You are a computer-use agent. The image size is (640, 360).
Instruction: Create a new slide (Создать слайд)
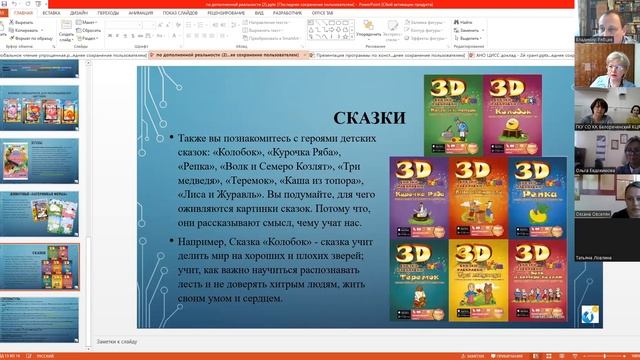pos(66,31)
